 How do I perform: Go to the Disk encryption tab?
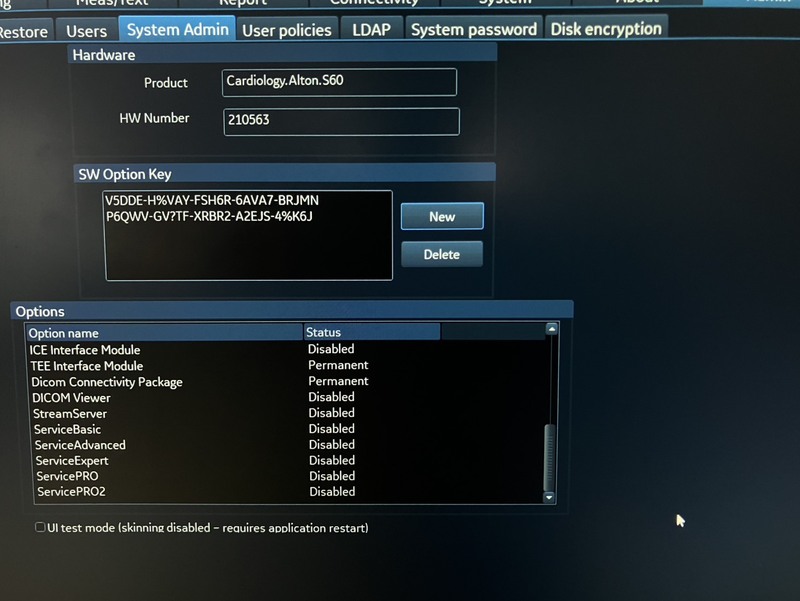coord(606,28)
